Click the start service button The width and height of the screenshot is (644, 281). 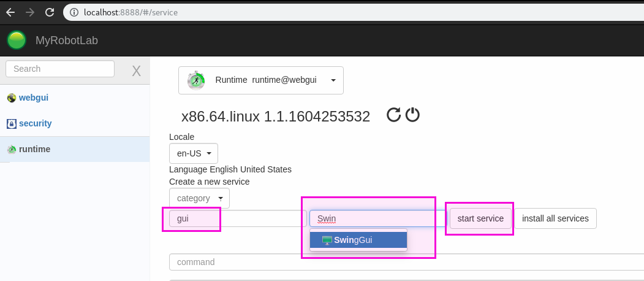click(x=480, y=218)
